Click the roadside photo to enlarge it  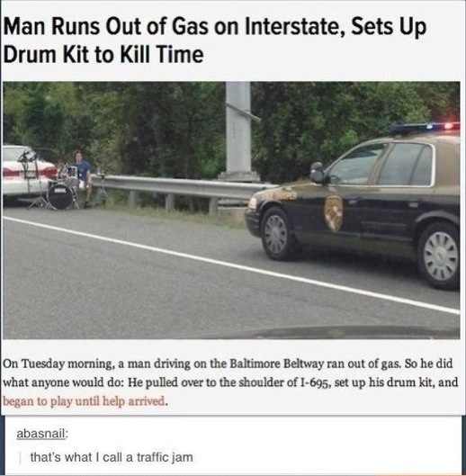click(x=231, y=210)
